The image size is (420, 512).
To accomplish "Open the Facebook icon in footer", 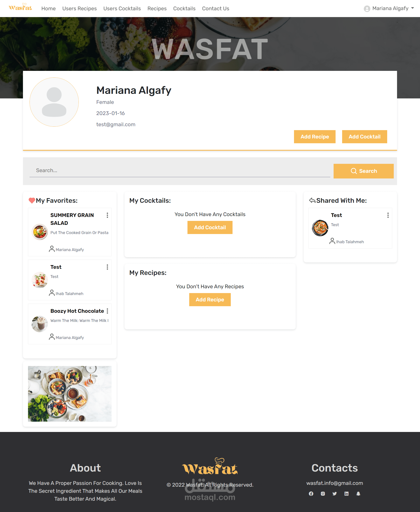I will (x=311, y=494).
